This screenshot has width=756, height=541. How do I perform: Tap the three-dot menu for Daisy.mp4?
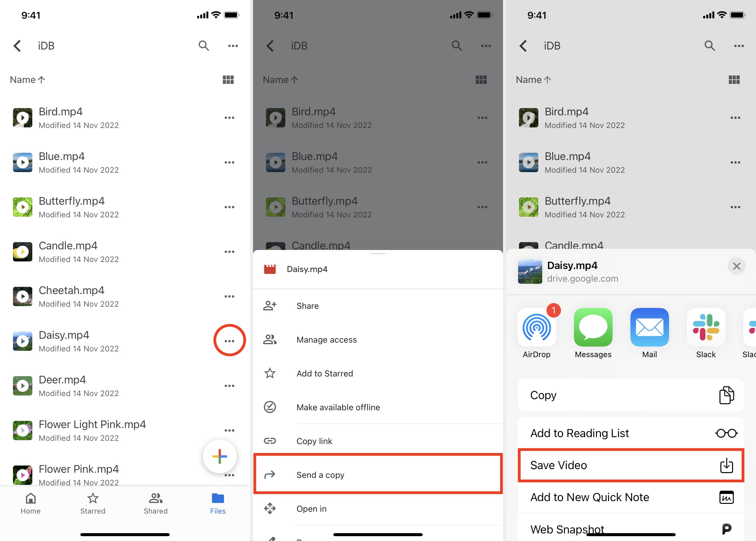coord(229,341)
